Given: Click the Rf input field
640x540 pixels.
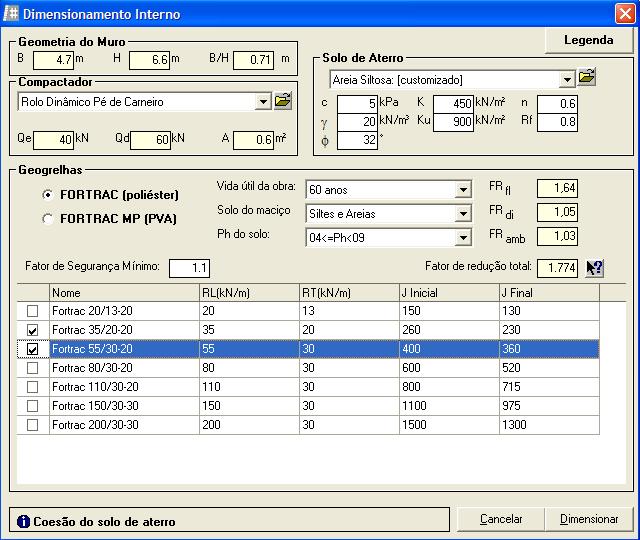Looking at the screenshot, I should pyautogui.click(x=558, y=122).
